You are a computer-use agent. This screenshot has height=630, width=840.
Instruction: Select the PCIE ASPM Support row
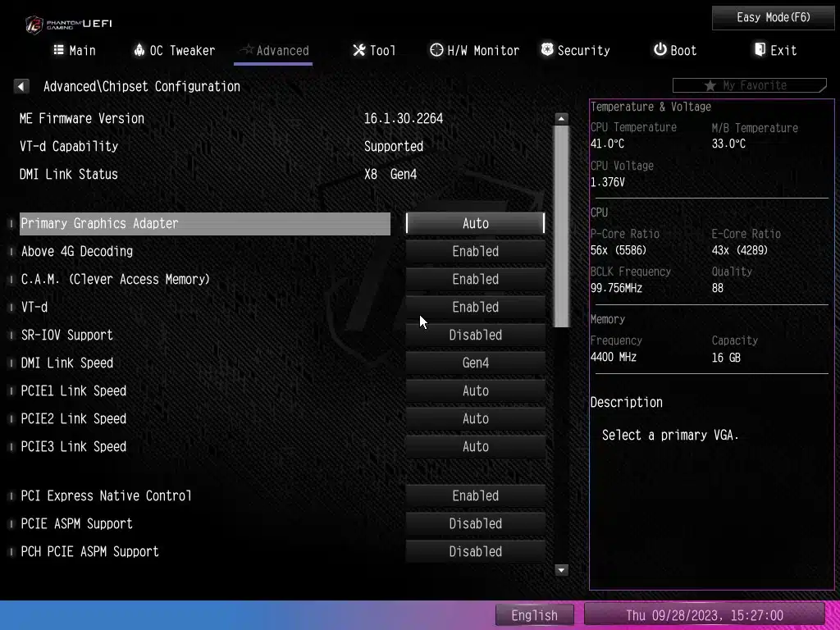[x=77, y=523]
